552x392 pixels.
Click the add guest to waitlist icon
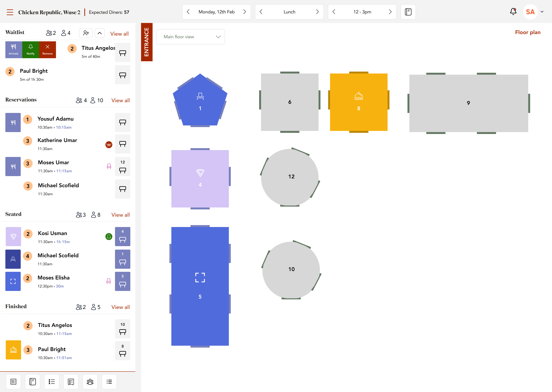click(x=86, y=33)
